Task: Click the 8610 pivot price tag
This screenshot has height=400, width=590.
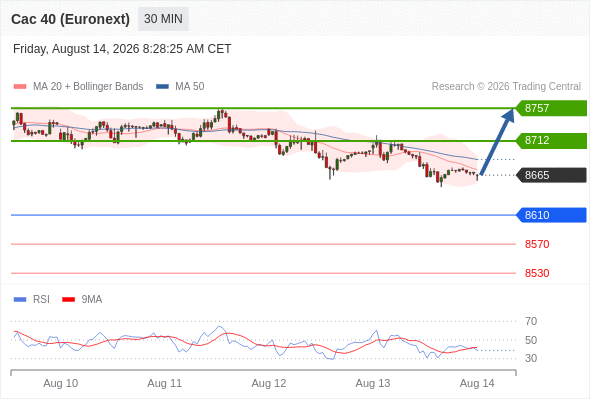Action: pos(551,215)
